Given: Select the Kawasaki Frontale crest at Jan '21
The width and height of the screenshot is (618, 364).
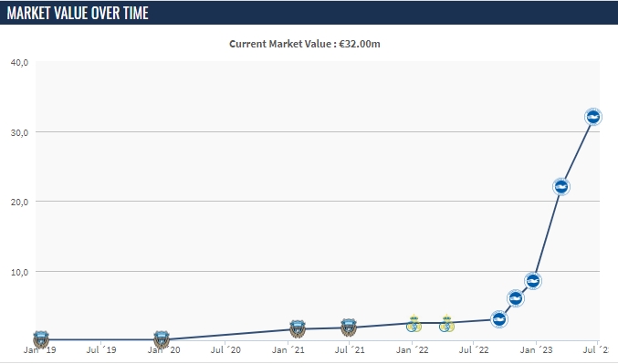Looking at the screenshot, I should tap(298, 329).
